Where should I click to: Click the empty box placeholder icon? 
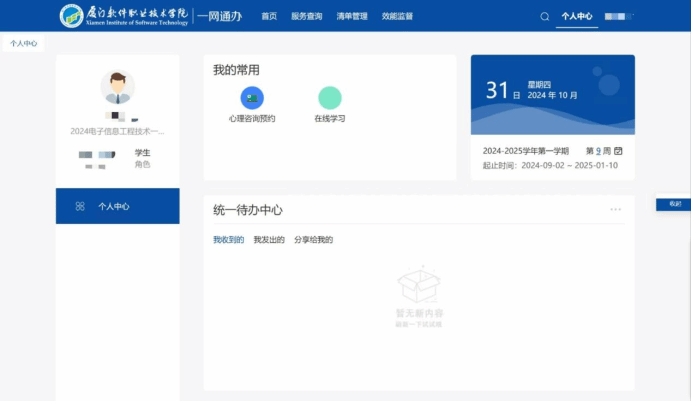tap(418, 285)
